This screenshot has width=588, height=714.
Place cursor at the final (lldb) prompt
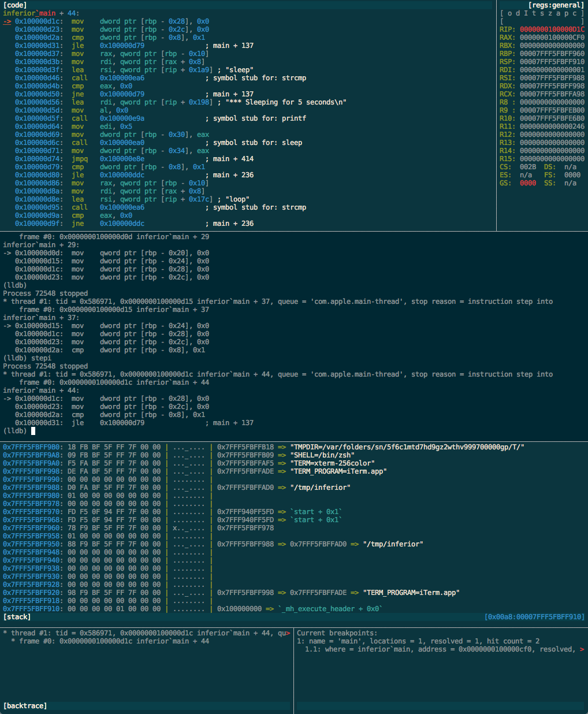tap(34, 431)
